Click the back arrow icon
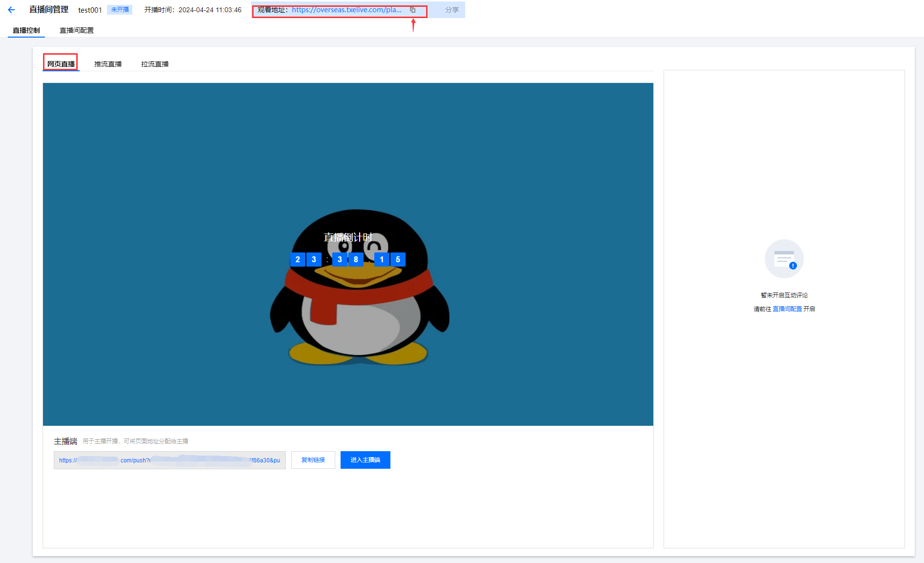Screen dimensions: 924x563 [11, 10]
